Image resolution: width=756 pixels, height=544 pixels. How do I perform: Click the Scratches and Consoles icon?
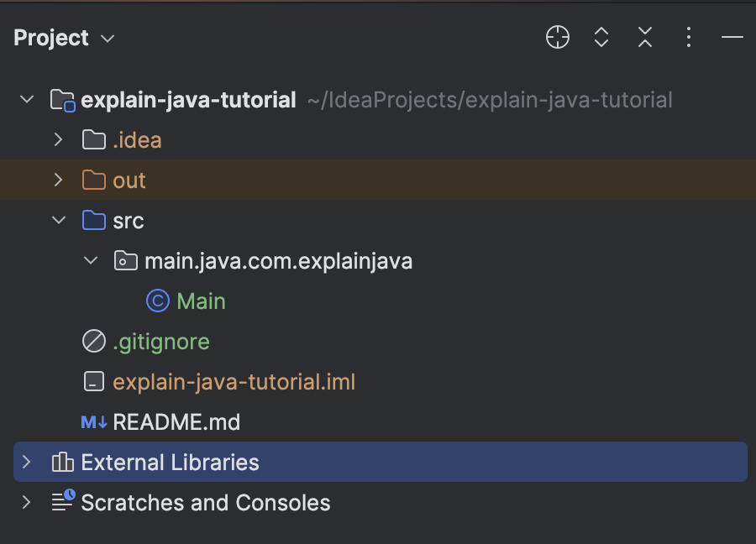point(62,503)
